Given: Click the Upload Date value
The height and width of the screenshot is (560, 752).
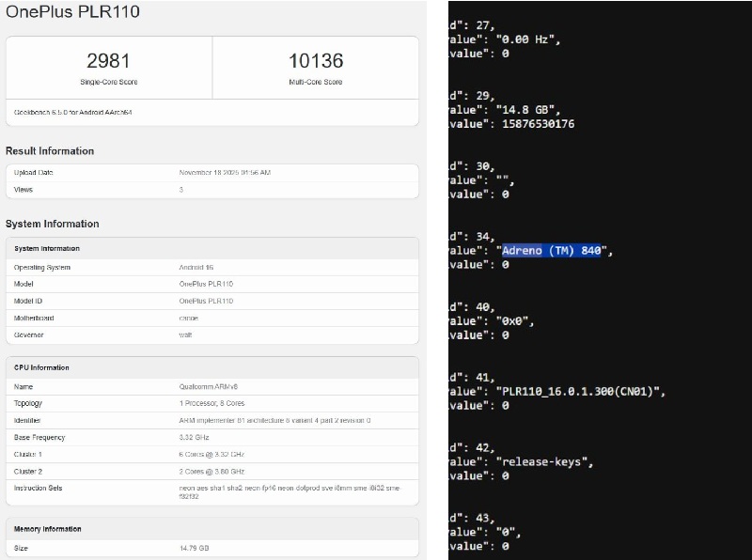Looking at the screenshot, I should (225, 173).
